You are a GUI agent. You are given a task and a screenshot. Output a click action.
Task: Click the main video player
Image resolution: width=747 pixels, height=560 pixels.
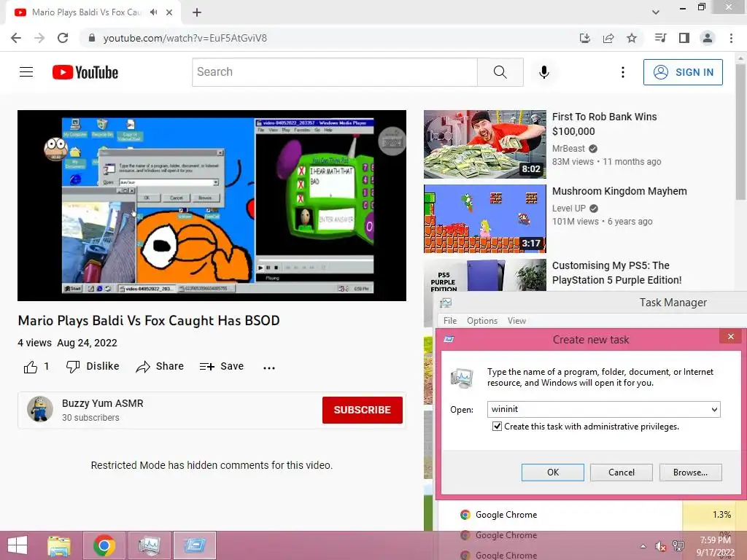coord(212,205)
